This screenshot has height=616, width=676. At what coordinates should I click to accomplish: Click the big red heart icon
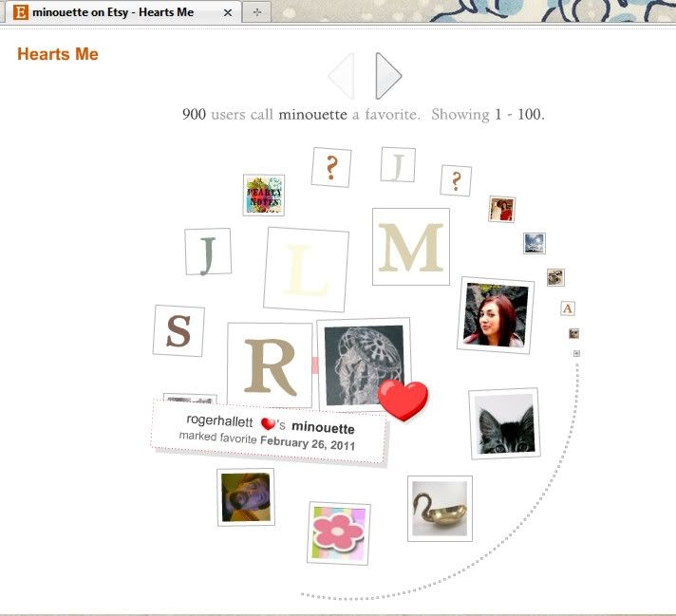(x=404, y=401)
